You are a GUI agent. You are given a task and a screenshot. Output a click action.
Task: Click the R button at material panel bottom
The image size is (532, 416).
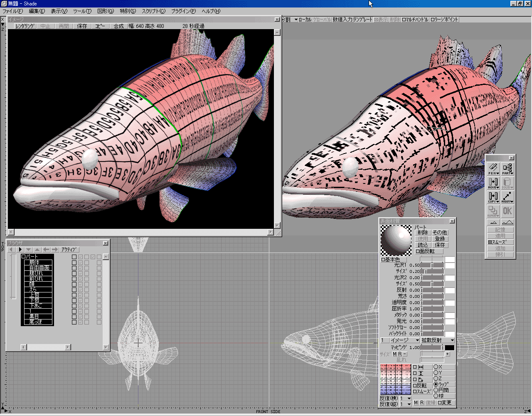[422, 403]
